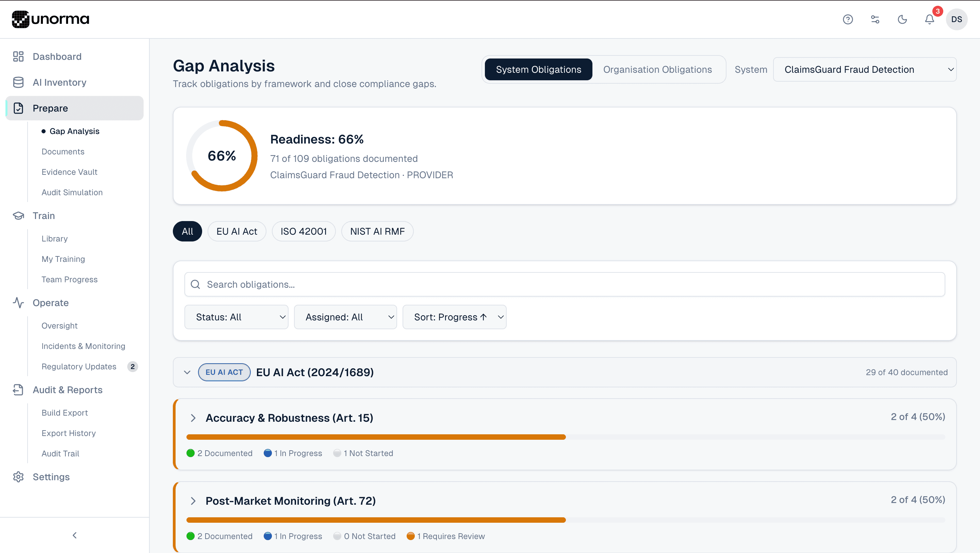Screen dimensions: 980x553
Task: Click the notification count badge 3
Action: point(938,12)
